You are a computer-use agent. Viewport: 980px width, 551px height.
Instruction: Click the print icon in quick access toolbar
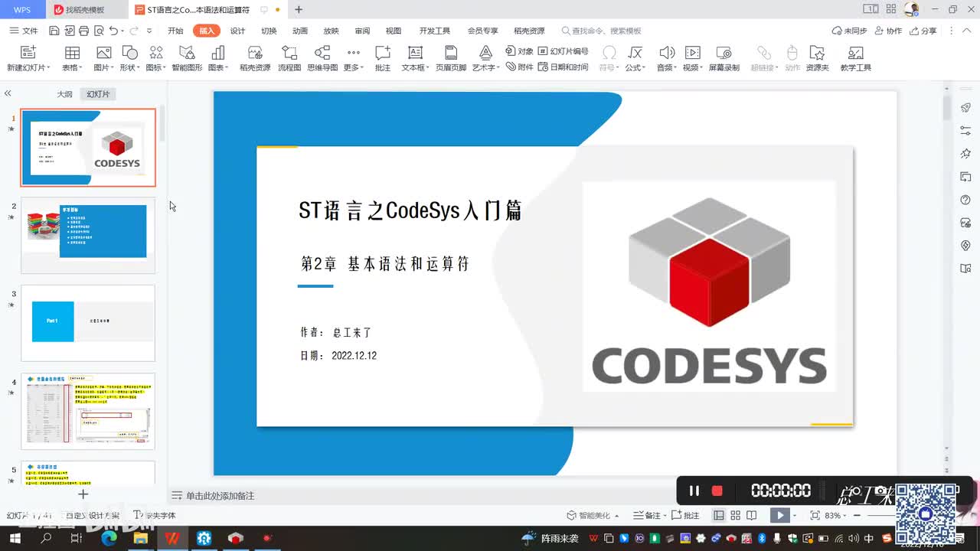83,31
